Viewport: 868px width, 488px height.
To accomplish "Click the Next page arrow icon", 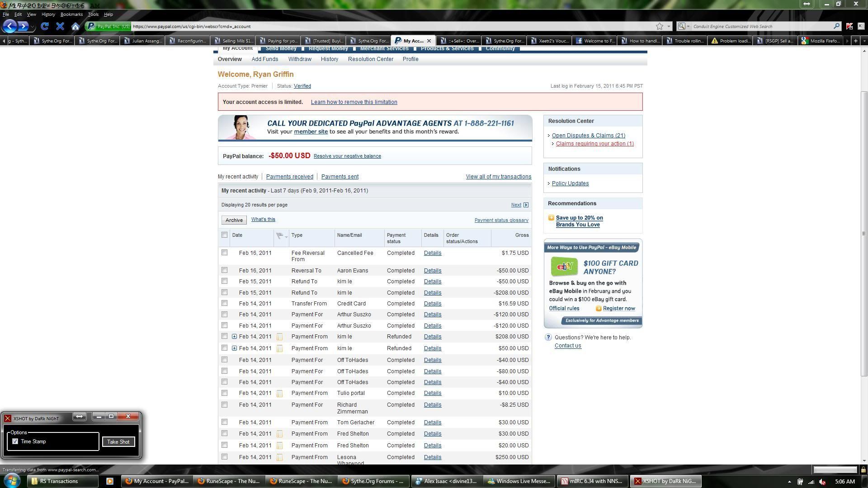I will [526, 205].
